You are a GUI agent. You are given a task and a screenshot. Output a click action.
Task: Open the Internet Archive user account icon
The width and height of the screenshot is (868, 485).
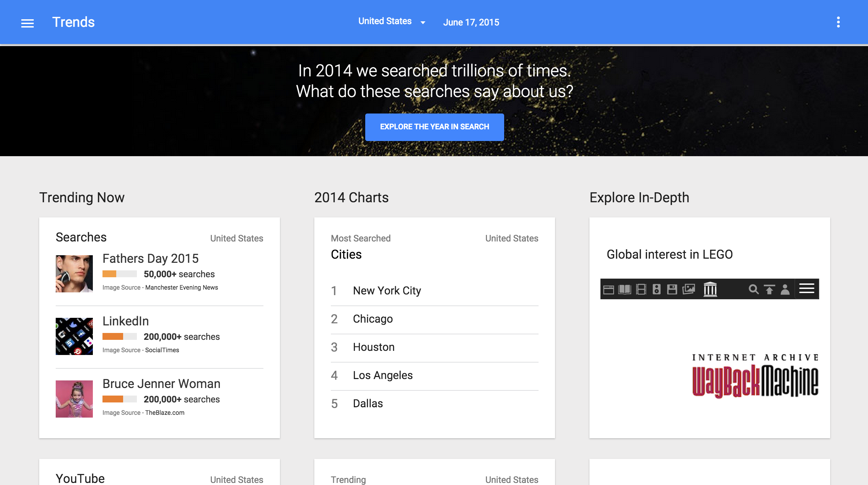(x=785, y=290)
